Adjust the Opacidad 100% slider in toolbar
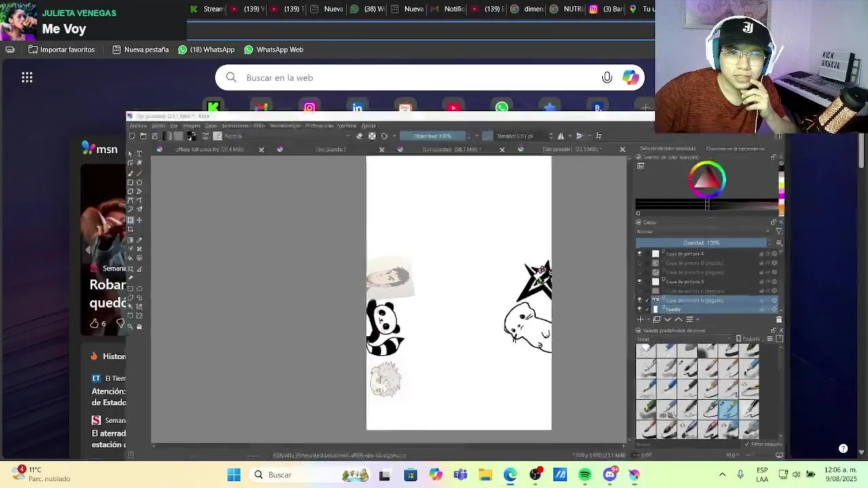 click(x=432, y=136)
